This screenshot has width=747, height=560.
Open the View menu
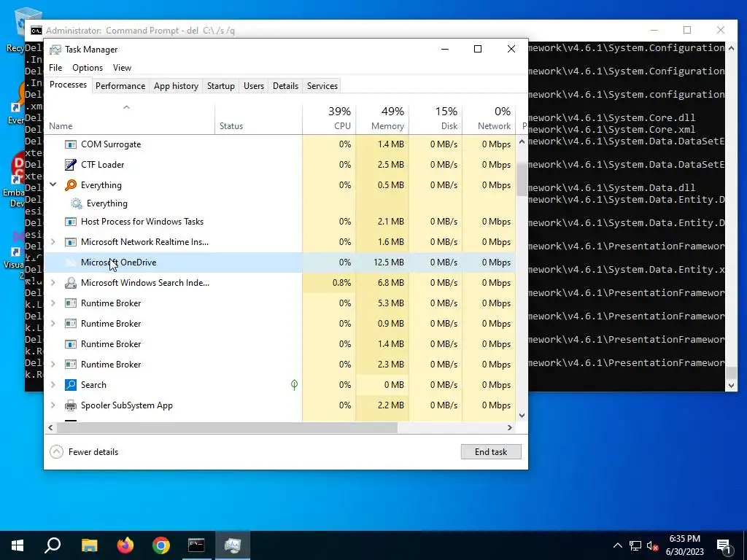(122, 68)
